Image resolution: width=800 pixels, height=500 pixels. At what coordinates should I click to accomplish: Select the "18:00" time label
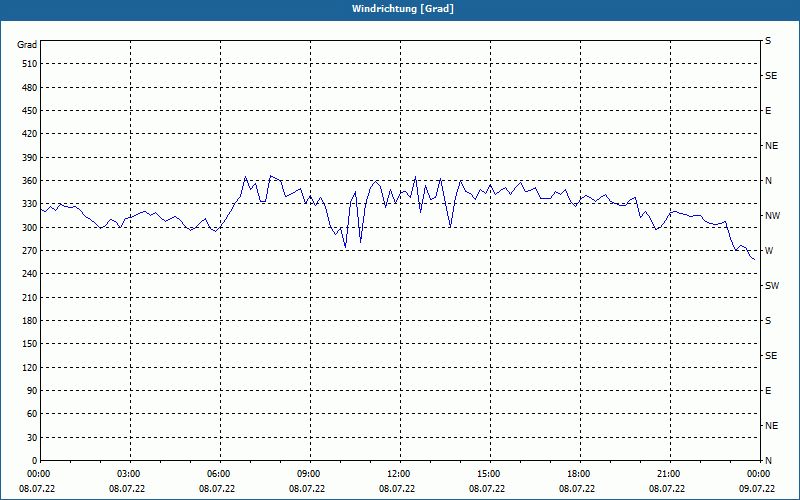tap(579, 474)
